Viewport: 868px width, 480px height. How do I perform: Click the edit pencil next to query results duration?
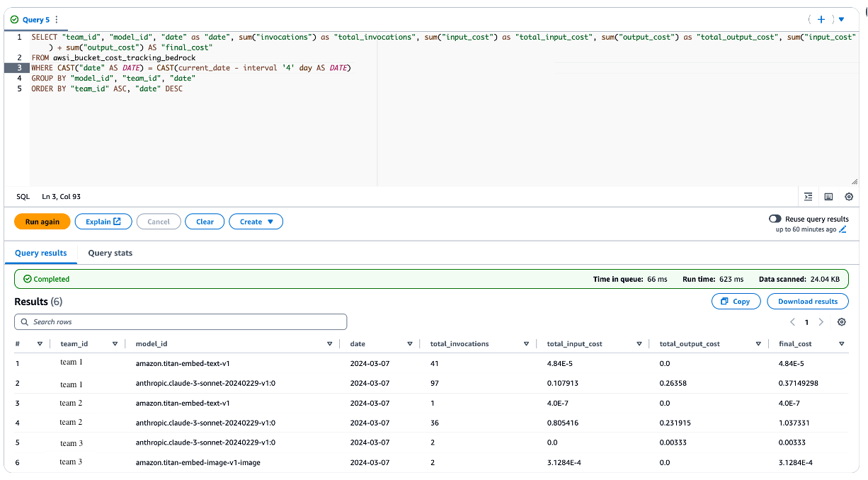pos(843,229)
